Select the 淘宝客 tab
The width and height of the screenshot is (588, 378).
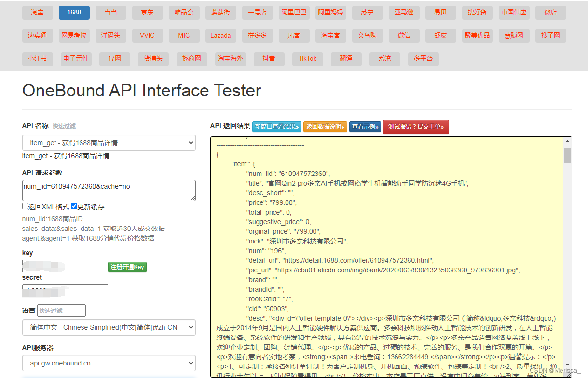[330, 36]
